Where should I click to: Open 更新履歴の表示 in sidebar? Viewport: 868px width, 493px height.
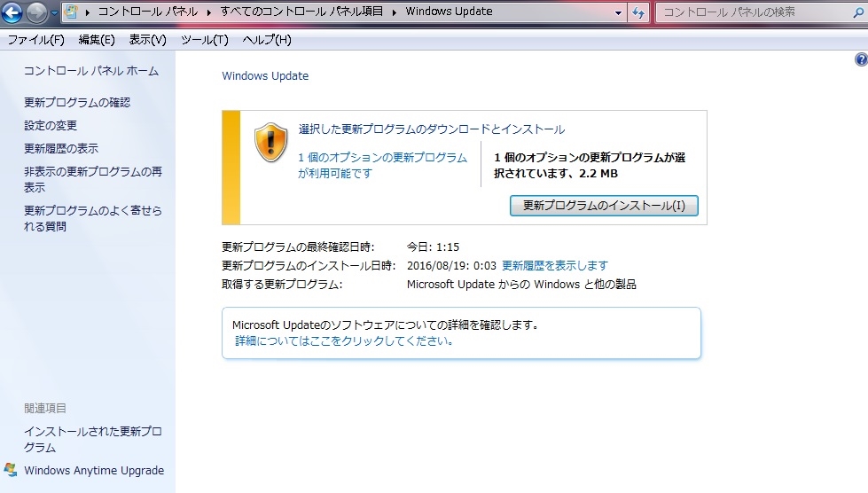coord(61,148)
